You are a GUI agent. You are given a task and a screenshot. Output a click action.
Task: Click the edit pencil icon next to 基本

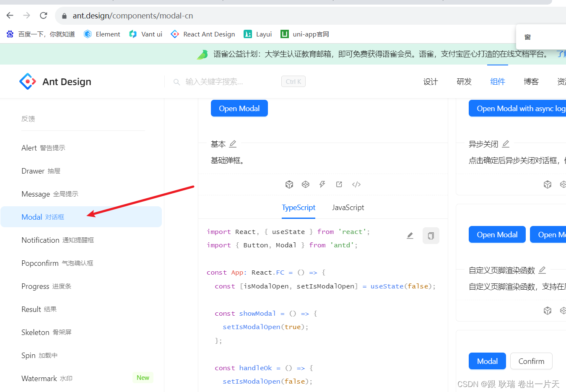pos(233,144)
